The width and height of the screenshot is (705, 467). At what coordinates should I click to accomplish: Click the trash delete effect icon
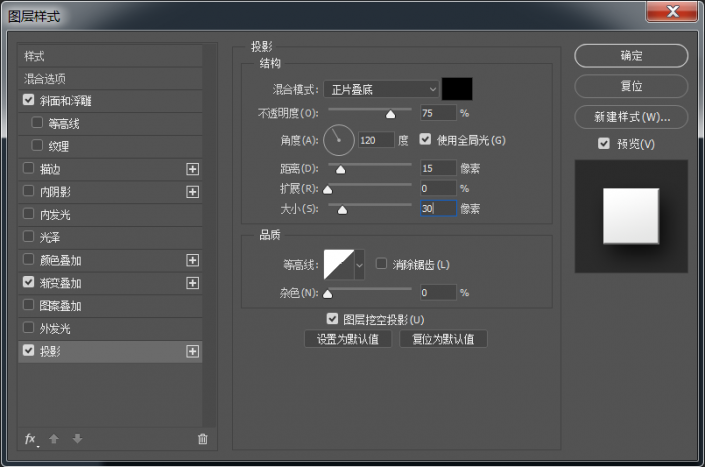point(203,439)
